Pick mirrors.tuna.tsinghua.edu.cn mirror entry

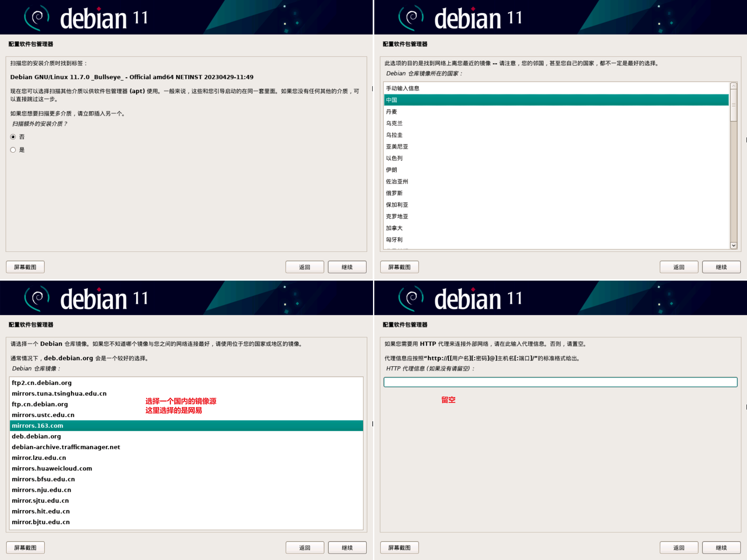click(59, 394)
